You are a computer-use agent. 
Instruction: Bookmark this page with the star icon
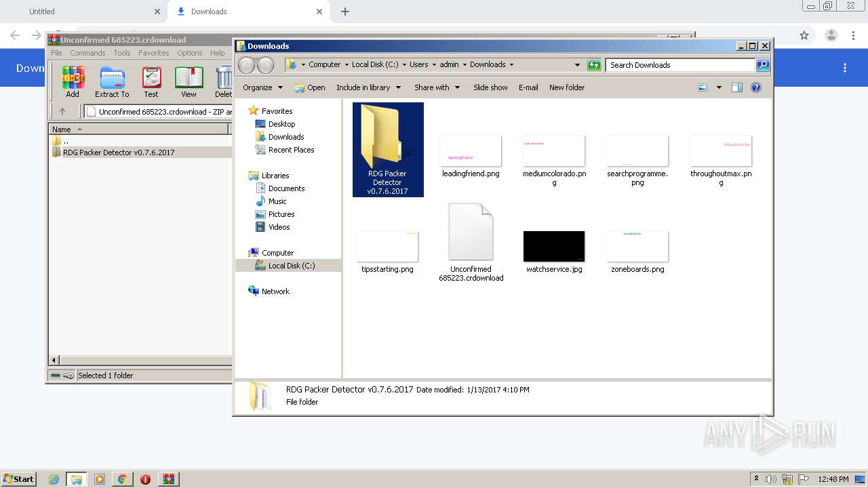click(804, 35)
